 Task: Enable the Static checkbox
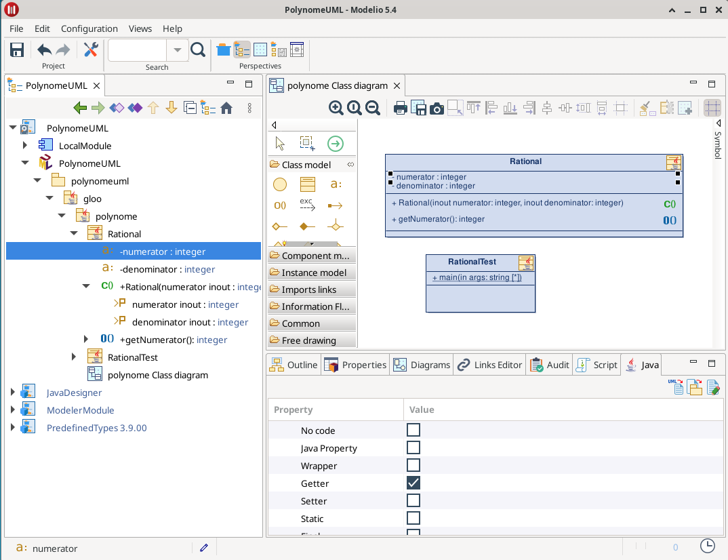click(x=413, y=518)
